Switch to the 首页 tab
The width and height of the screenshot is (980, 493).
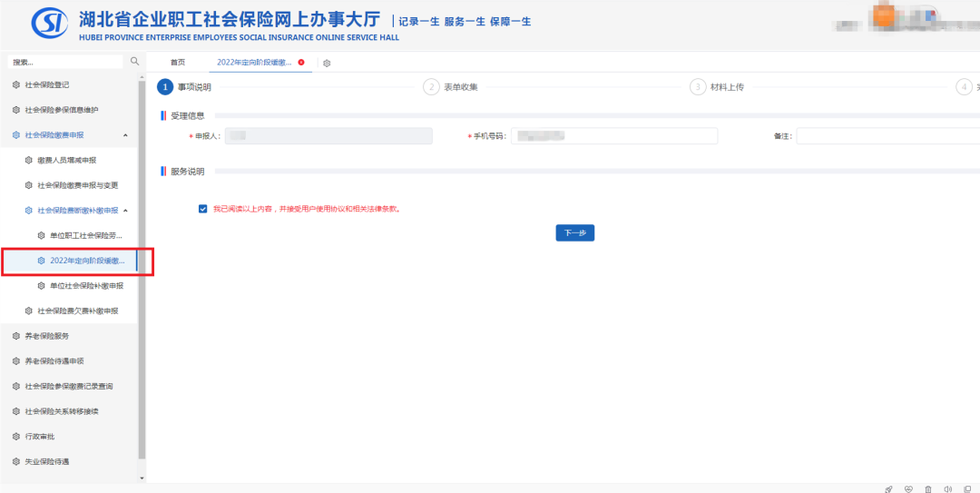point(178,62)
